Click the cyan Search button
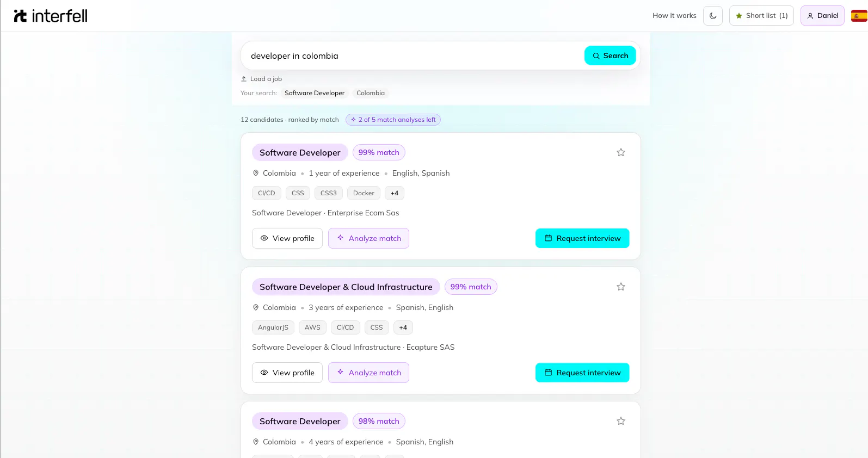The height and width of the screenshot is (458, 868). point(610,55)
